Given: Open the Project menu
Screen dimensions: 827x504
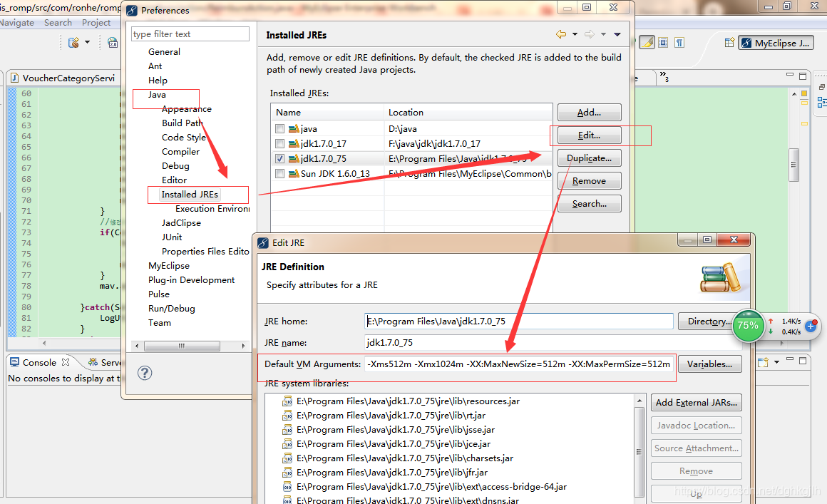Looking at the screenshot, I should point(96,23).
